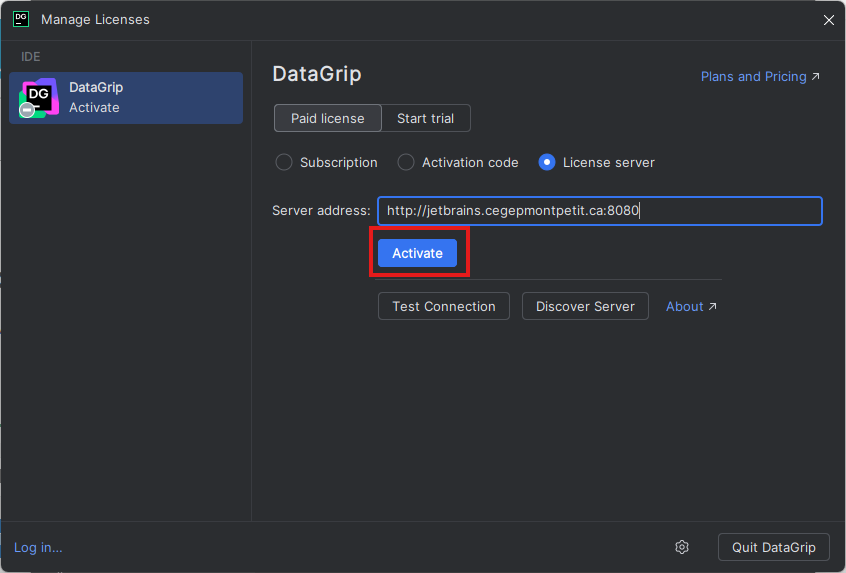
Task: Click external arrow icon beside Plans and Pricing
Action: pyautogui.click(x=815, y=77)
